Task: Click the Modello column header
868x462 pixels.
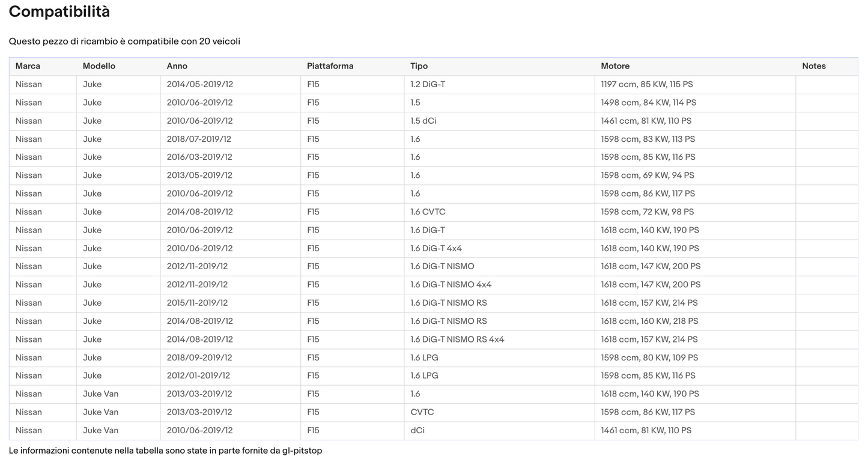Action: (99, 66)
